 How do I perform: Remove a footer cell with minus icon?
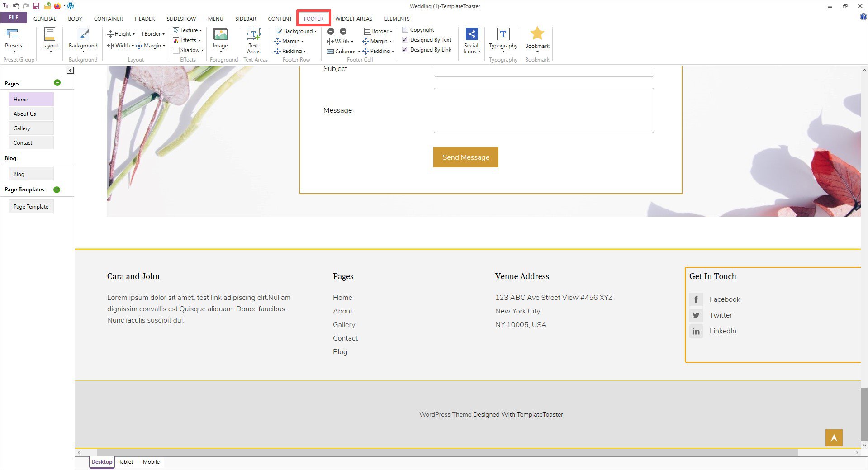(343, 31)
